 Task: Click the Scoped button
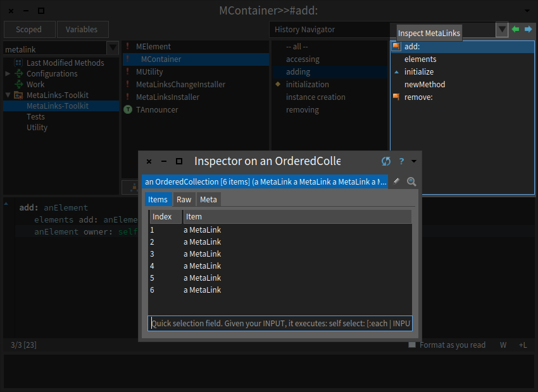pyautogui.click(x=30, y=30)
